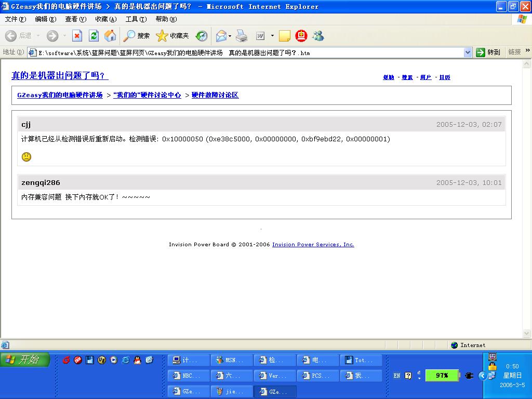The image size is (532, 399).
Task: Open the History toolbar icon
Action: tap(202, 36)
